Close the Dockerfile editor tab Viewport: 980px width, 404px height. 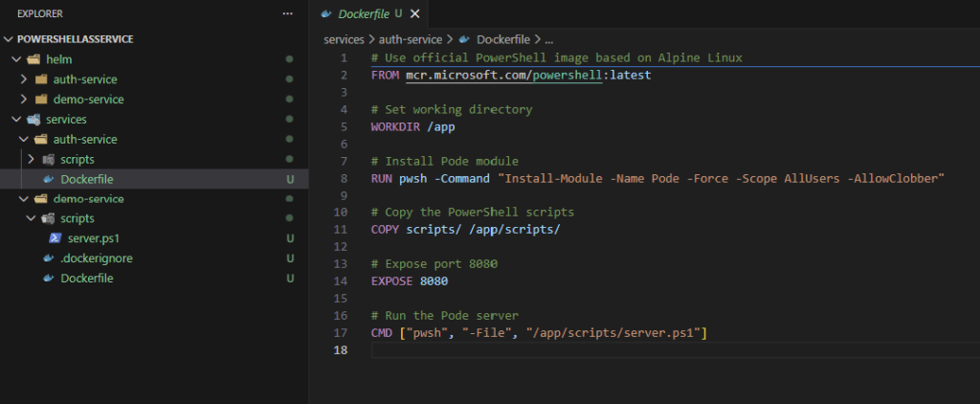pos(415,14)
